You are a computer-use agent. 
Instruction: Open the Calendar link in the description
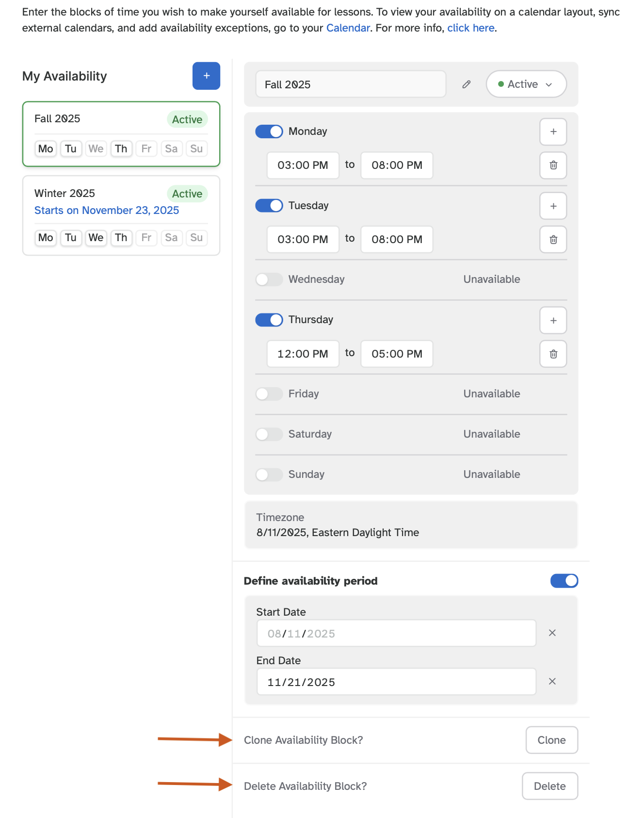(x=348, y=28)
